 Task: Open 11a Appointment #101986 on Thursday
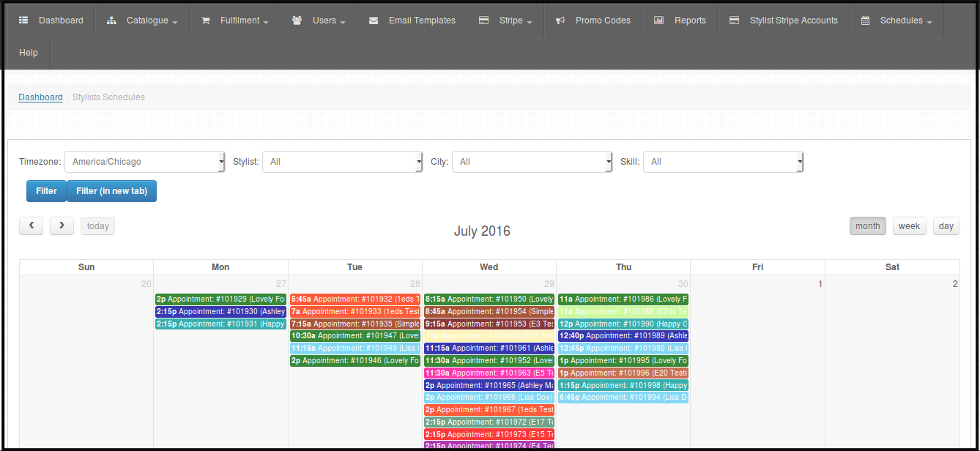[623, 299]
